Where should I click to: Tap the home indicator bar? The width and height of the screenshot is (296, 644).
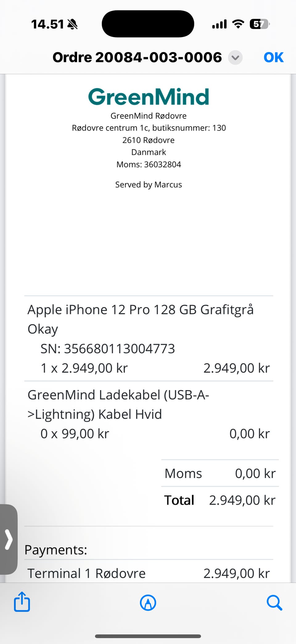coord(148,636)
